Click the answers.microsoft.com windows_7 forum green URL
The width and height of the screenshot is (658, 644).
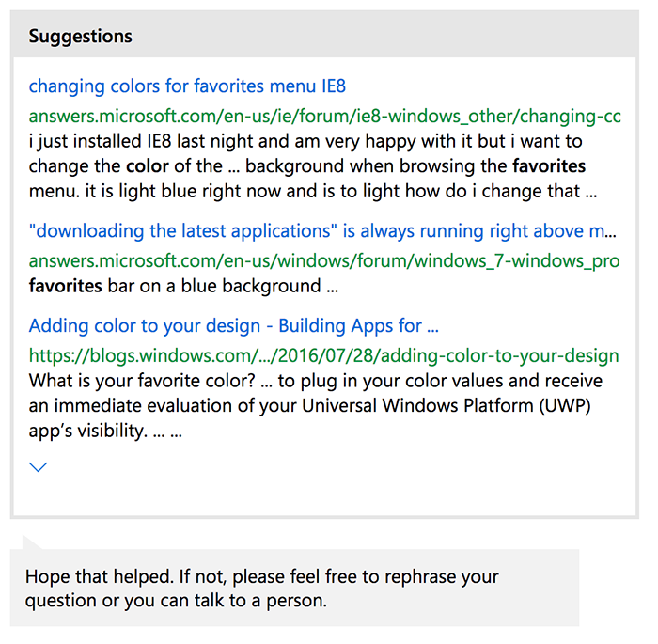click(x=324, y=261)
